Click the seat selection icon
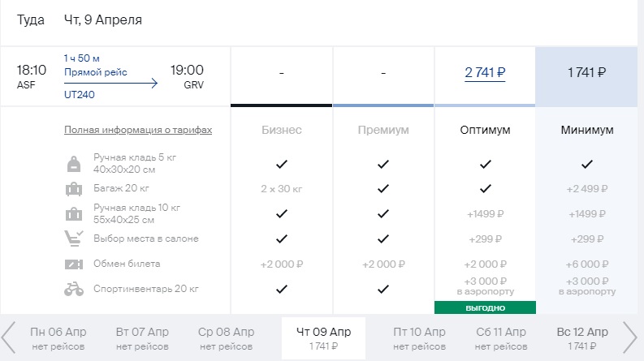The image size is (644, 361). (74, 239)
